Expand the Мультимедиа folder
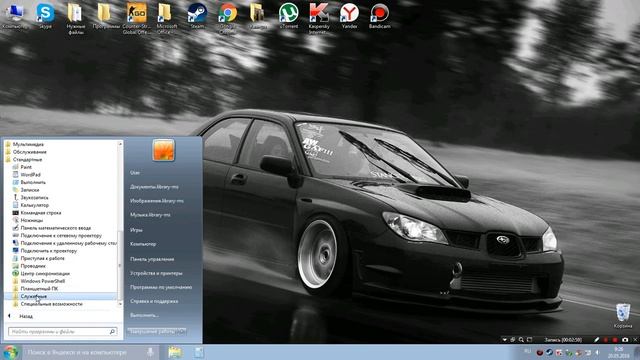The height and width of the screenshot is (360, 640). coord(28,144)
